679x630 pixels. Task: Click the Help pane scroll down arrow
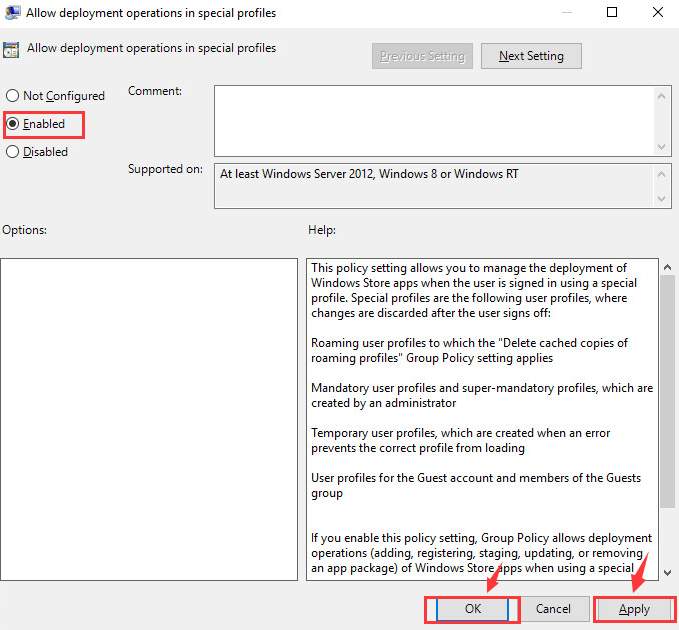pyautogui.click(x=667, y=572)
